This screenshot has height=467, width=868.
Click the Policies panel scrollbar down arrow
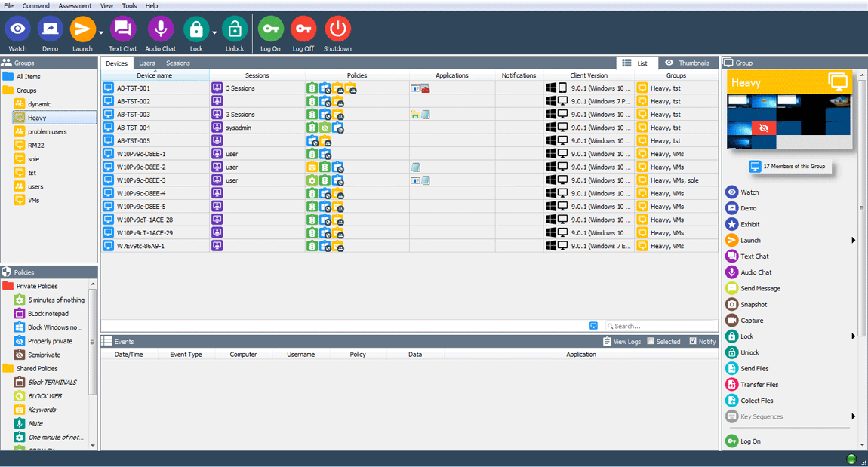(x=92, y=445)
